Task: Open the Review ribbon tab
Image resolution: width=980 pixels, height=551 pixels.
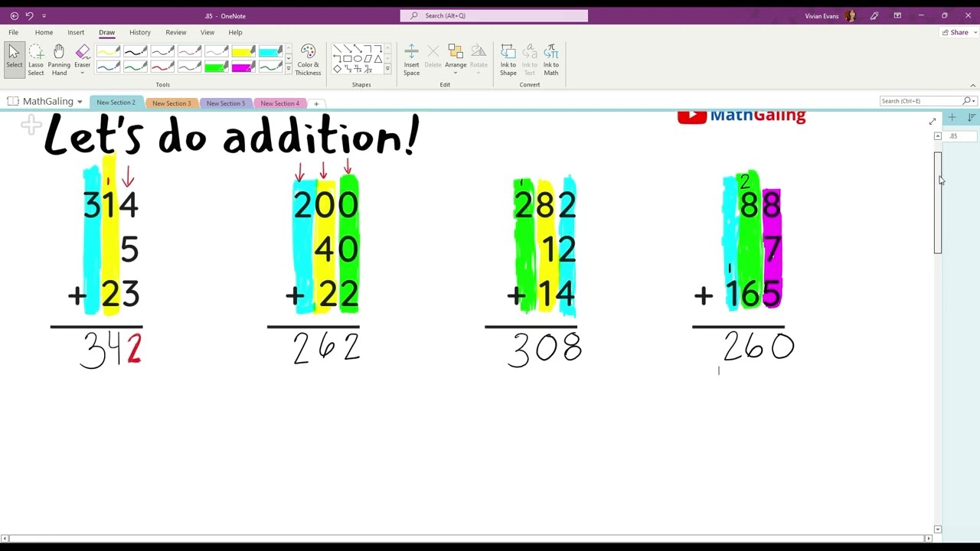Action: (x=176, y=32)
